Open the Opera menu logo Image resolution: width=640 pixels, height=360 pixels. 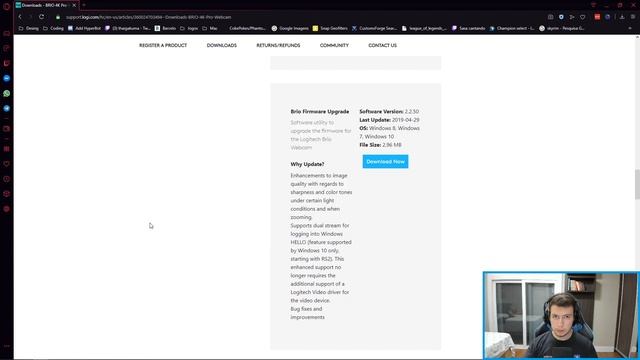pyautogui.click(x=7, y=6)
